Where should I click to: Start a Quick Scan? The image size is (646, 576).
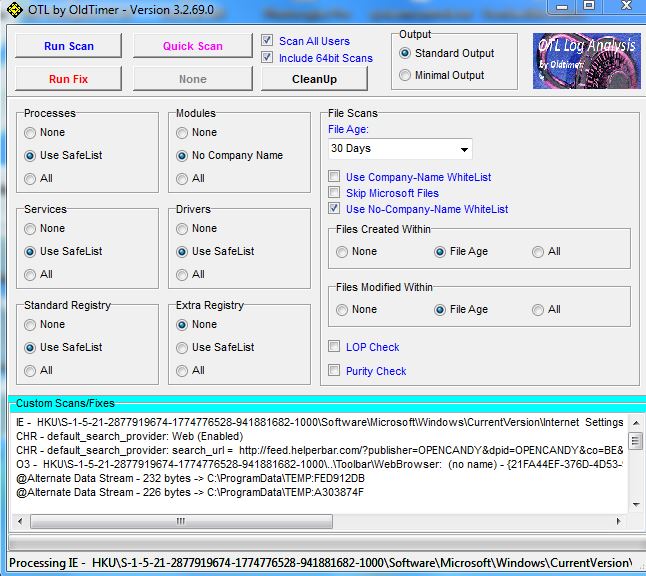(x=193, y=46)
